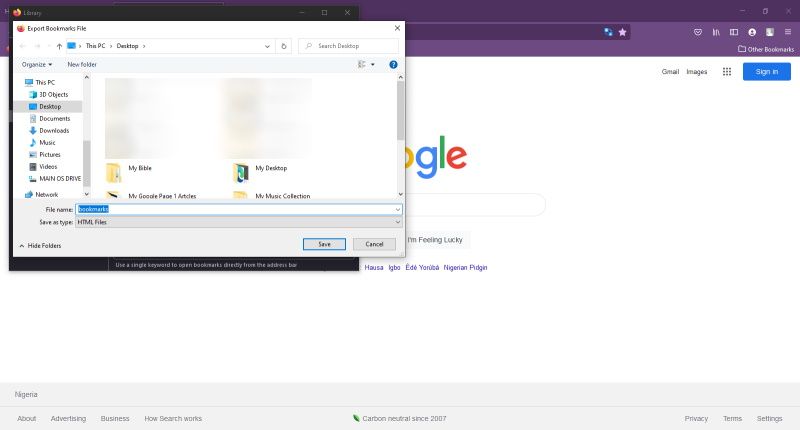This screenshot has width=800, height=430.
Task: Open How Search works footer link
Action: coord(173,418)
